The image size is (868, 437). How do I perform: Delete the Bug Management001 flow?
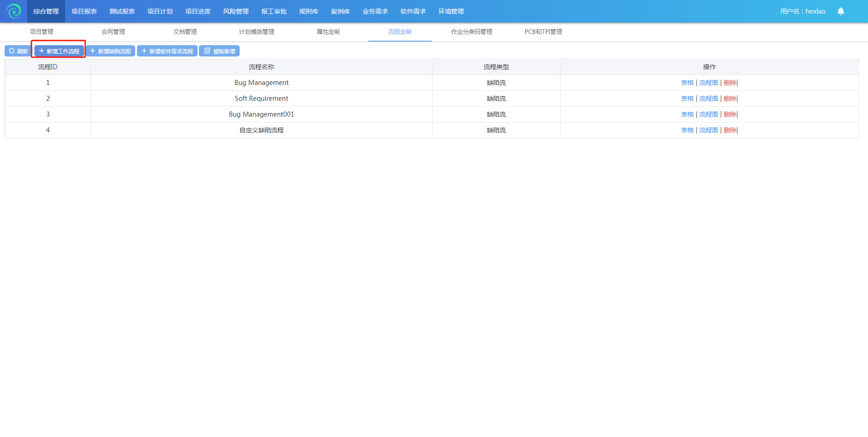point(730,114)
